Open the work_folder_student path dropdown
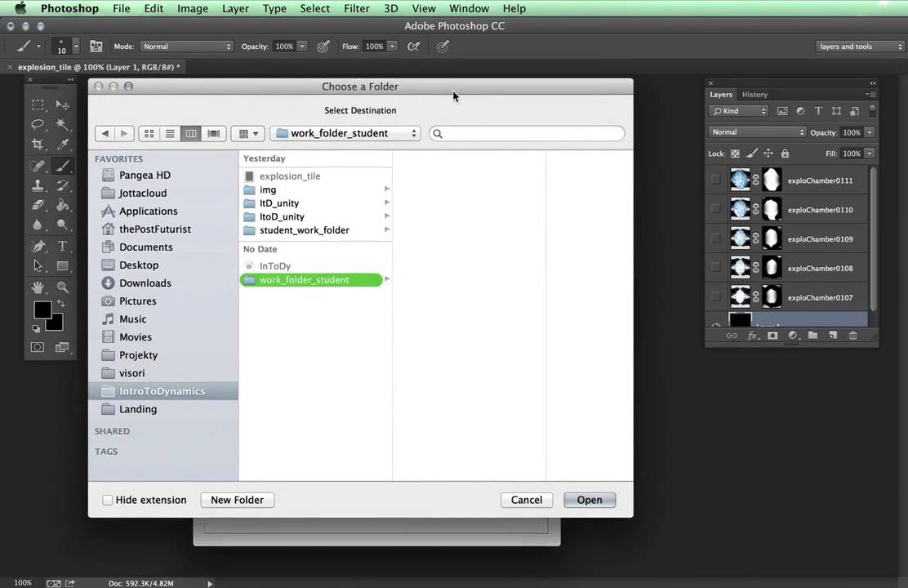 click(x=345, y=133)
